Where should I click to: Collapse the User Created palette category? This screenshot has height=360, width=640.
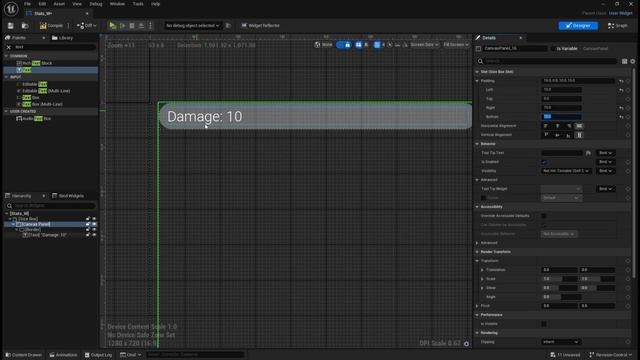(x=7, y=111)
